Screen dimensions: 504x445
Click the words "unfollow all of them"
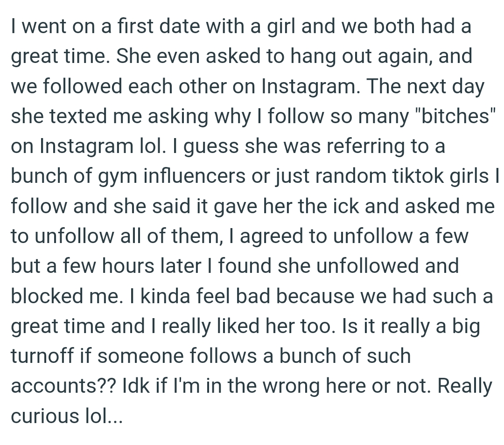128,236
